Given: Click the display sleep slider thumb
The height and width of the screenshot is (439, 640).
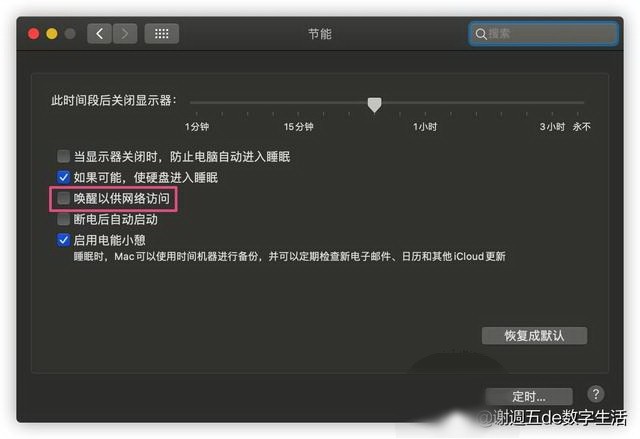Looking at the screenshot, I should [x=374, y=104].
